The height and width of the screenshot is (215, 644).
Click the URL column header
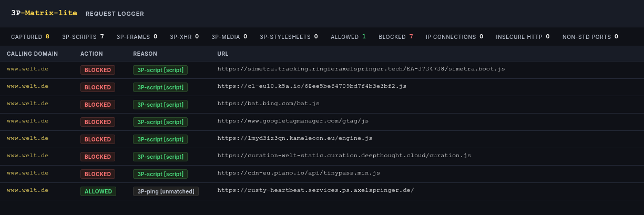[x=223, y=54]
